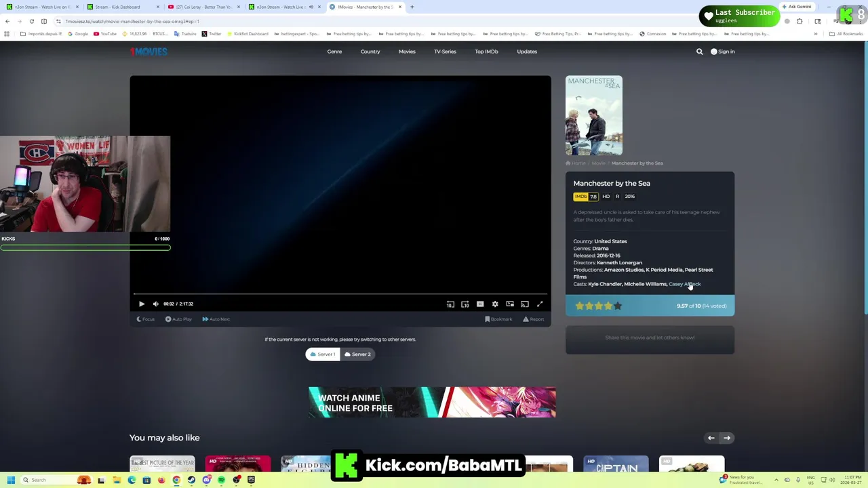Open the Genre menu
868x488 pixels.
pos(334,52)
